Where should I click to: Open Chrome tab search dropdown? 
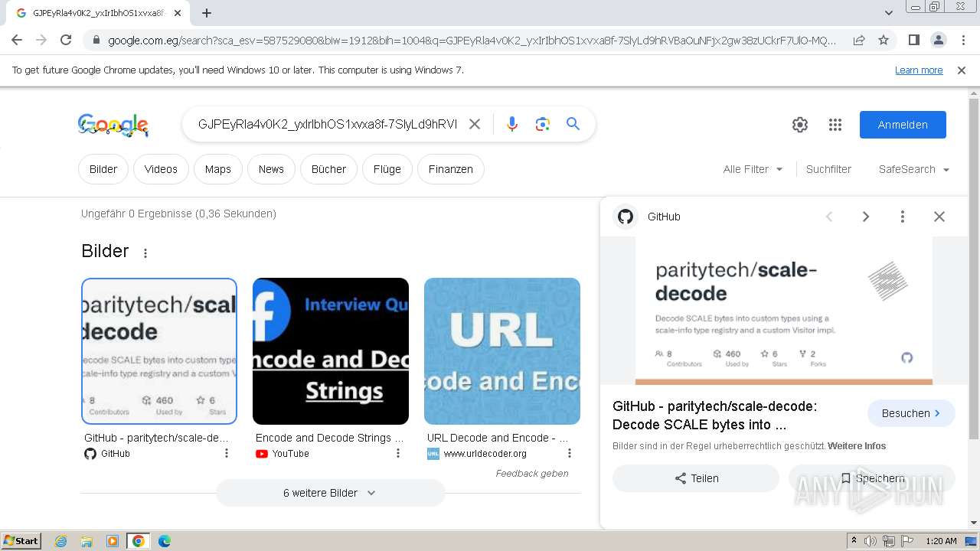tap(889, 13)
